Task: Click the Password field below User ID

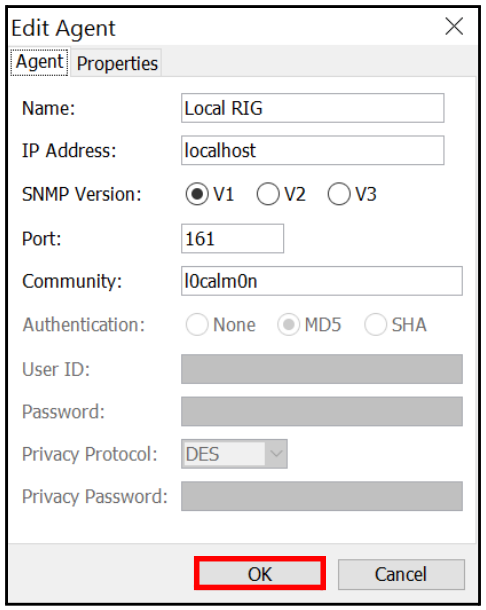Action: [322, 412]
